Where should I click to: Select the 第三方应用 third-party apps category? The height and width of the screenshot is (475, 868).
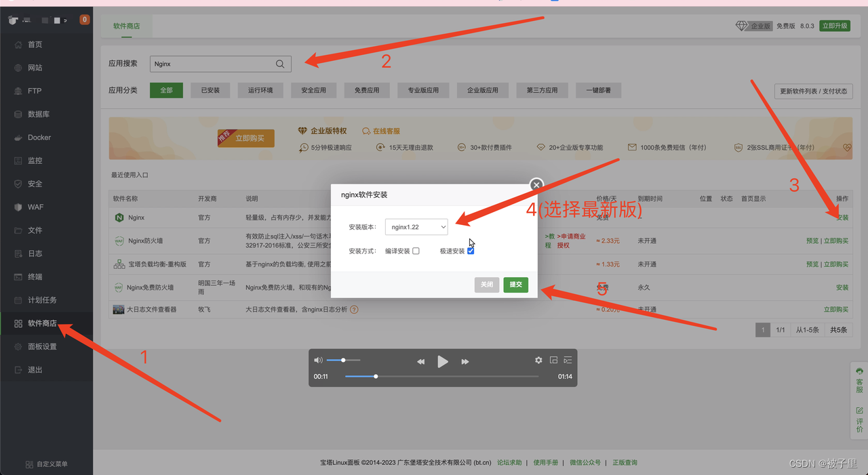click(x=542, y=90)
